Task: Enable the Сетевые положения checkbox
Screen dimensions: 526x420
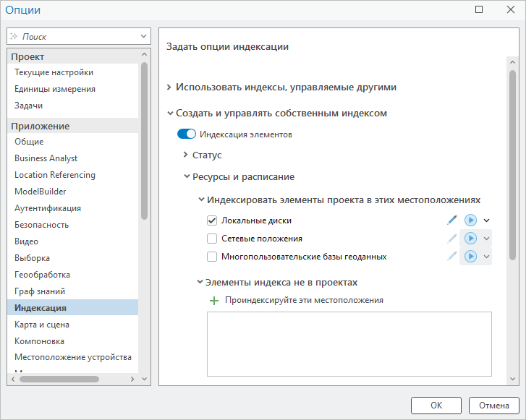Action: (212, 239)
